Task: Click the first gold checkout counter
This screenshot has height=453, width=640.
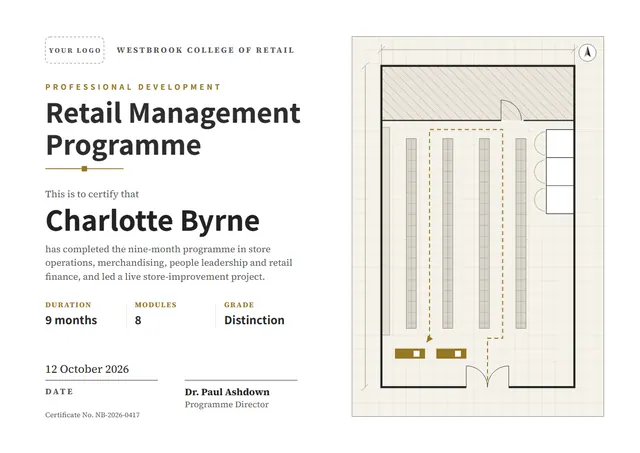Action: [410, 353]
